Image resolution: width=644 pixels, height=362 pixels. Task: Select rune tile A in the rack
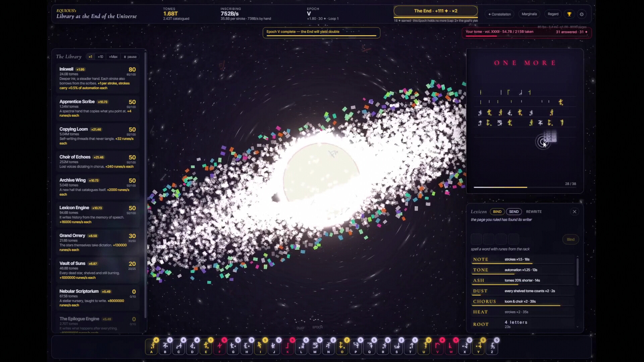(x=152, y=347)
